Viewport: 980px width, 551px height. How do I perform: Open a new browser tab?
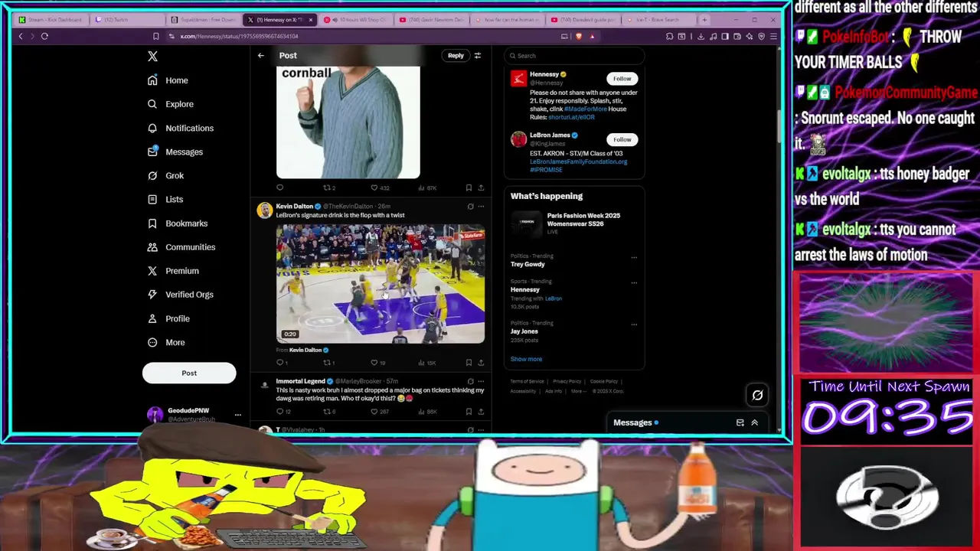tap(704, 19)
